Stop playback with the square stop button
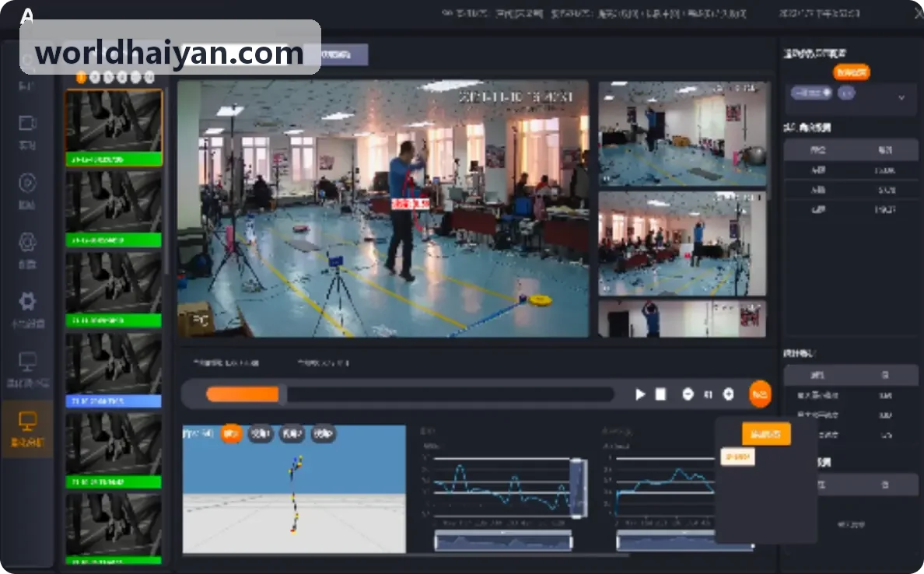 pyautogui.click(x=660, y=394)
